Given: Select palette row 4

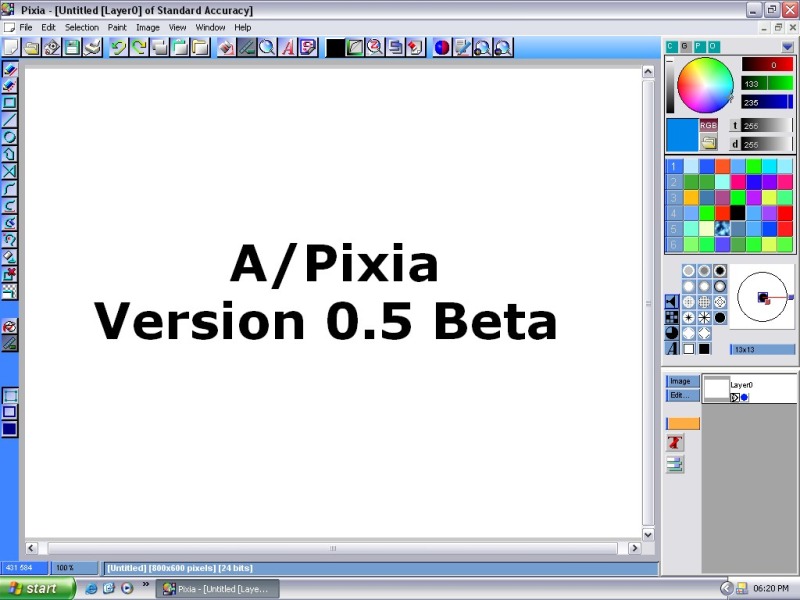Looking at the screenshot, I should [673, 213].
